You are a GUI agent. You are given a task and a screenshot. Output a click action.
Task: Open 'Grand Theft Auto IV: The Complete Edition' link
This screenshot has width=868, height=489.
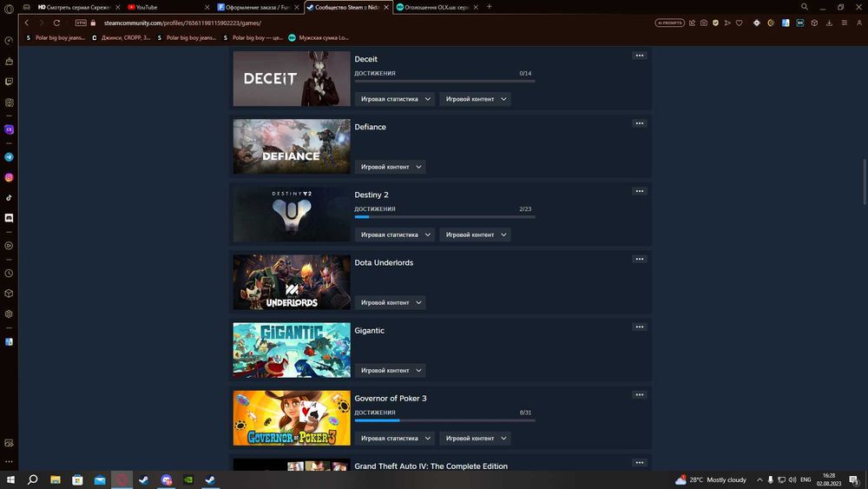pos(431,466)
